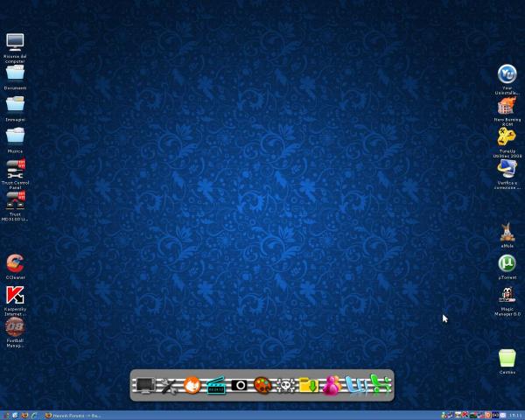Launch the orange fox dock icon
Image resolution: width=525 pixels, height=420 pixels.
click(192, 385)
